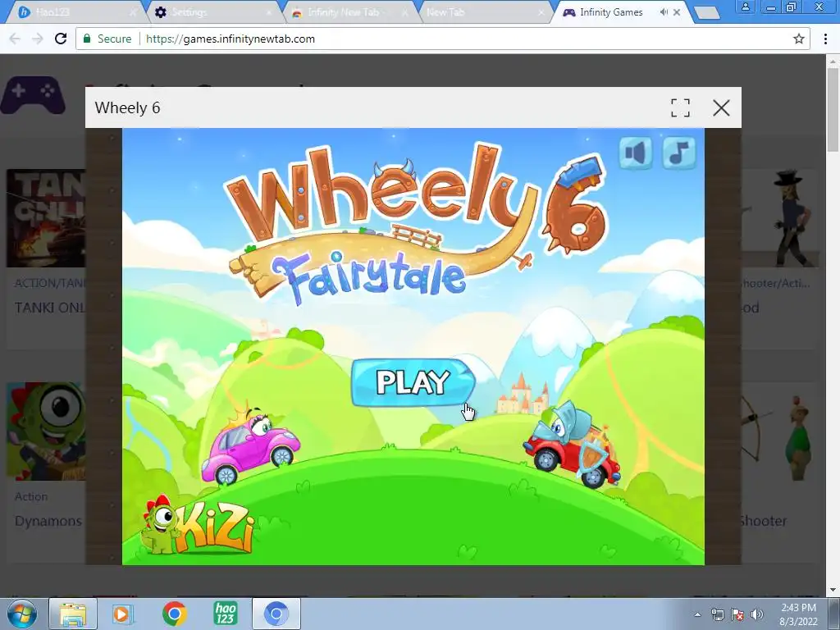
Task: Bookmark this page with the star icon
Action: coord(799,39)
